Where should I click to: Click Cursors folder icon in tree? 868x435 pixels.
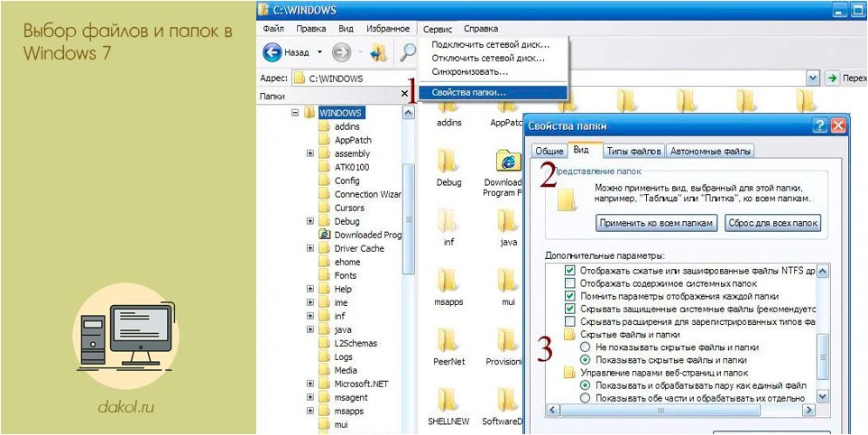point(325,208)
